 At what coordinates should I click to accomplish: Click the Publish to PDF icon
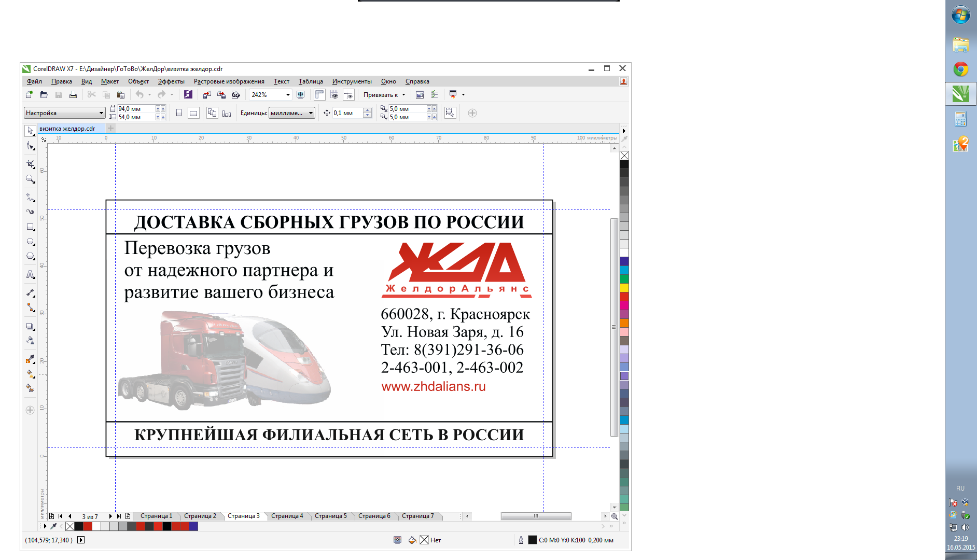[236, 94]
